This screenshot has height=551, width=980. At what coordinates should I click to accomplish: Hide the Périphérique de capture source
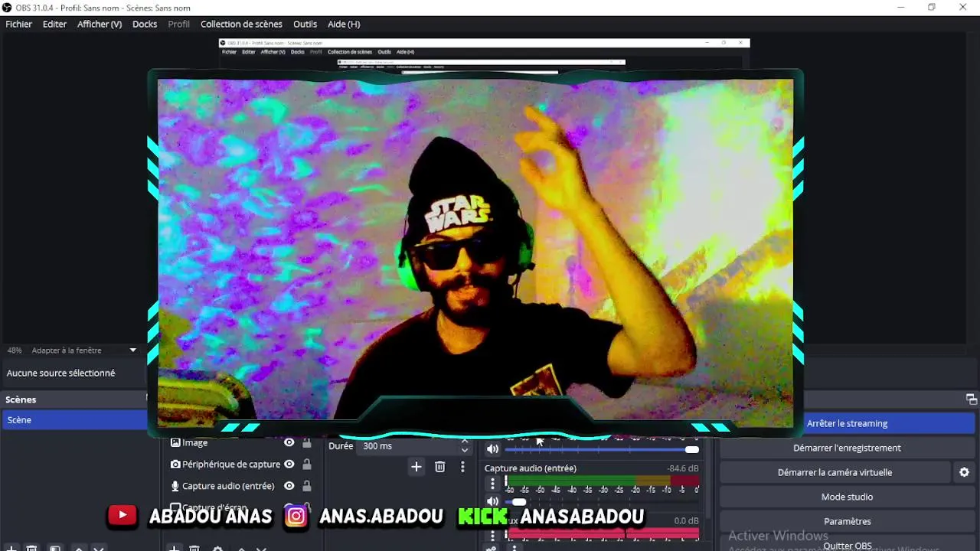click(x=289, y=465)
